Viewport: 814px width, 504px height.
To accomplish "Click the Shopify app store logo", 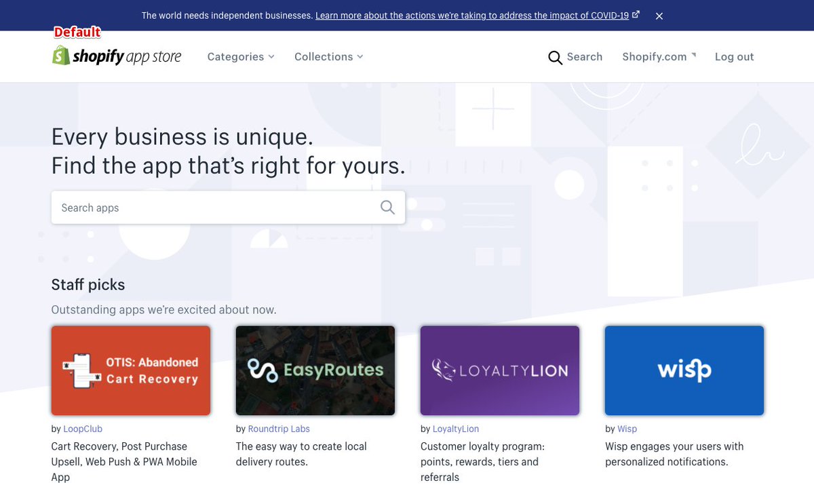I will click(117, 56).
